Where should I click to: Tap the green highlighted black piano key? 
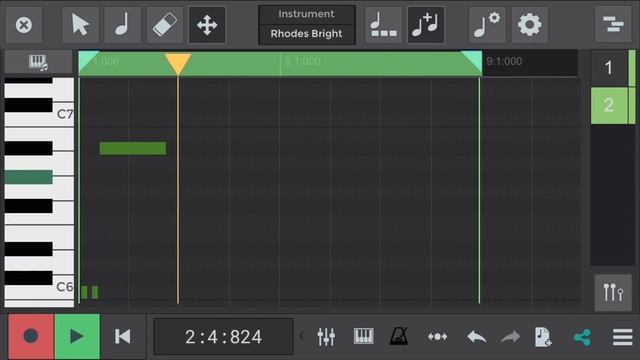point(29,177)
